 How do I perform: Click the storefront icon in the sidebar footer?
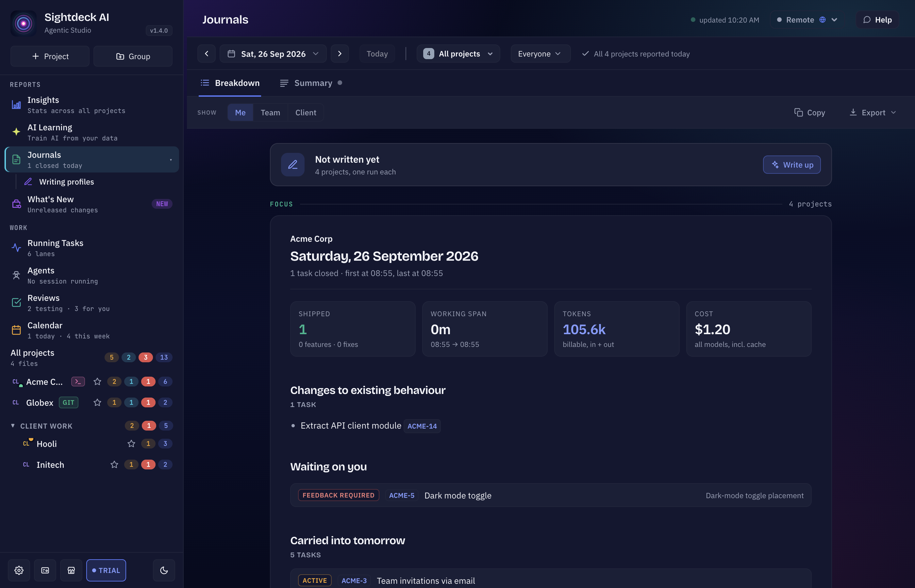(x=71, y=570)
